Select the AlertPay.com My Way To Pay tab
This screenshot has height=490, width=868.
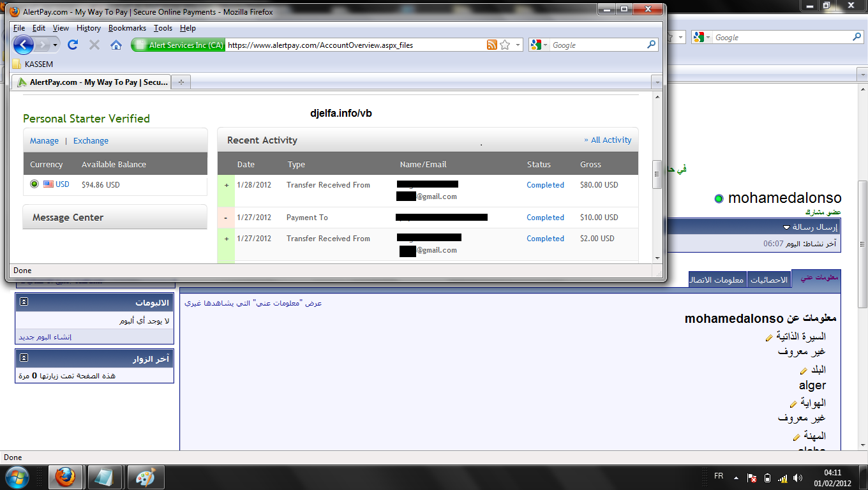click(92, 82)
